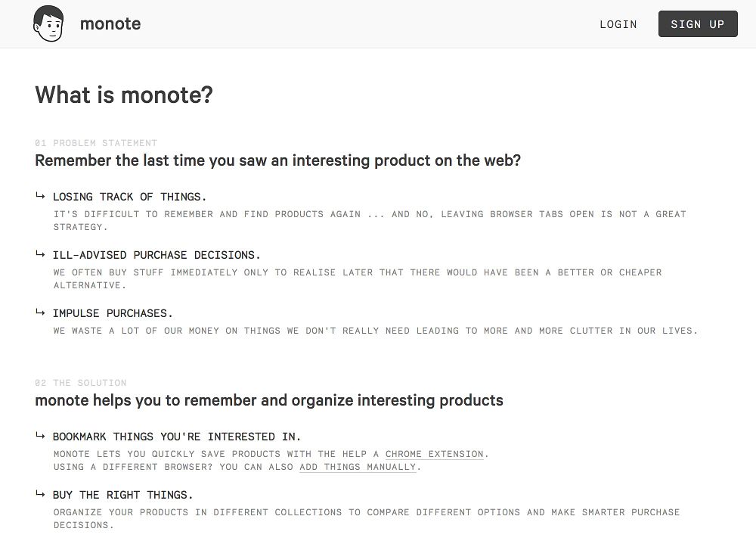Screen dimensions: 756x541
Task: Click arrow icon beside Bookmark Things You're Interested In
Action: [x=40, y=436]
